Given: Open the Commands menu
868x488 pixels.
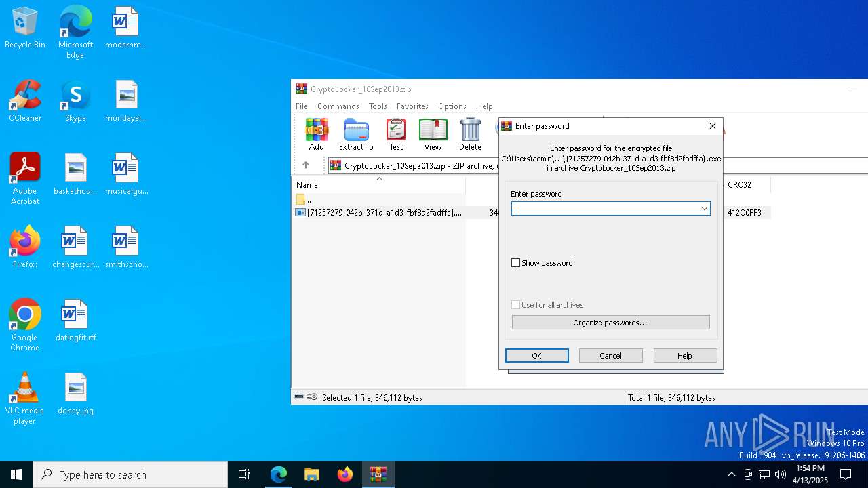Looking at the screenshot, I should [338, 106].
